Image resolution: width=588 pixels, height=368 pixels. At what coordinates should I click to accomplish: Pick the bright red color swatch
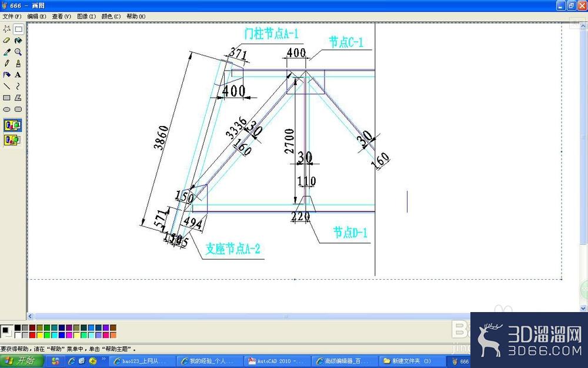tap(32, 335)
